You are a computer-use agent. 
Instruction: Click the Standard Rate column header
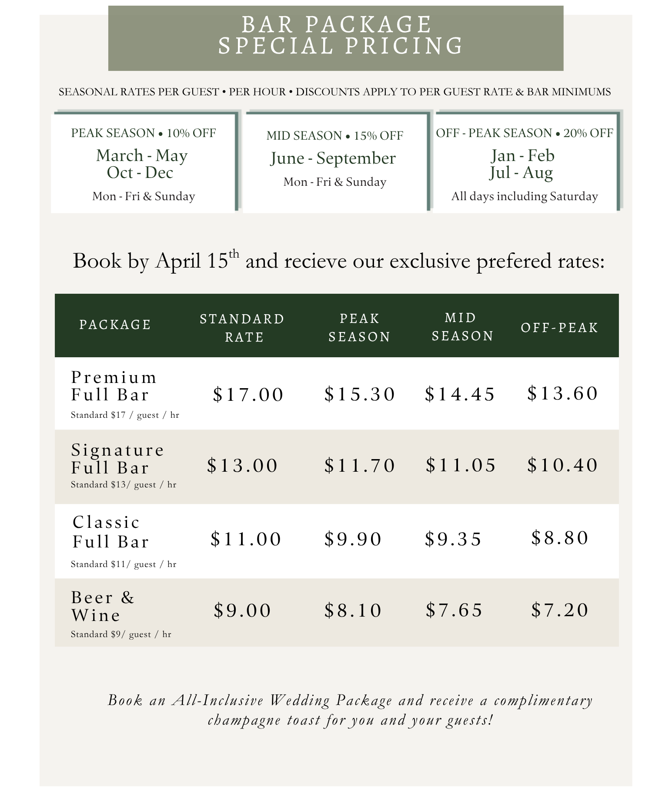point(242,328)
